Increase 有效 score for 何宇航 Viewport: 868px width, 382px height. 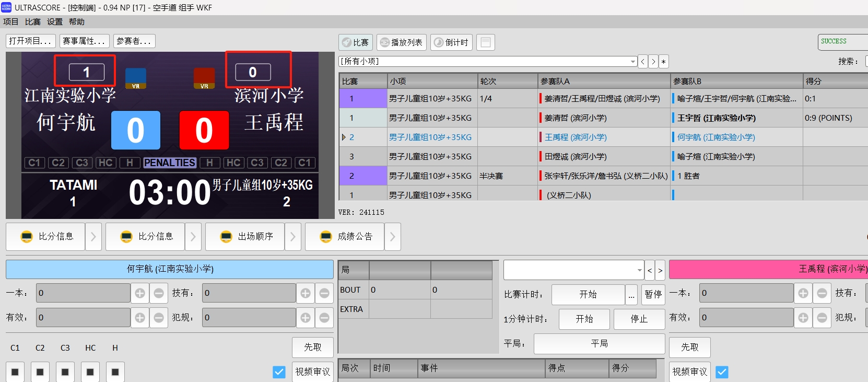[140, 318]
